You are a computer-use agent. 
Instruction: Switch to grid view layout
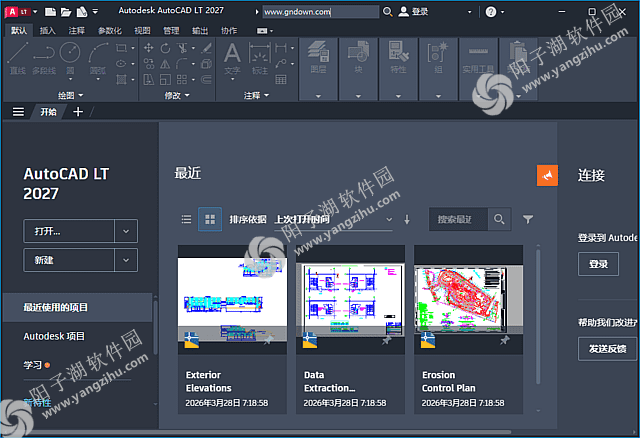point(210,219)
